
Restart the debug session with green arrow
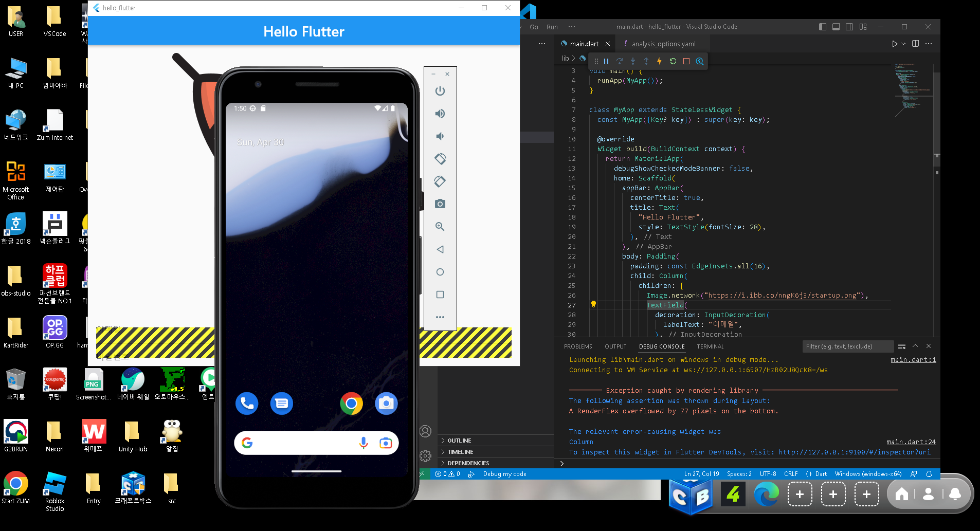pyautogui.click(x=673, y=61)
